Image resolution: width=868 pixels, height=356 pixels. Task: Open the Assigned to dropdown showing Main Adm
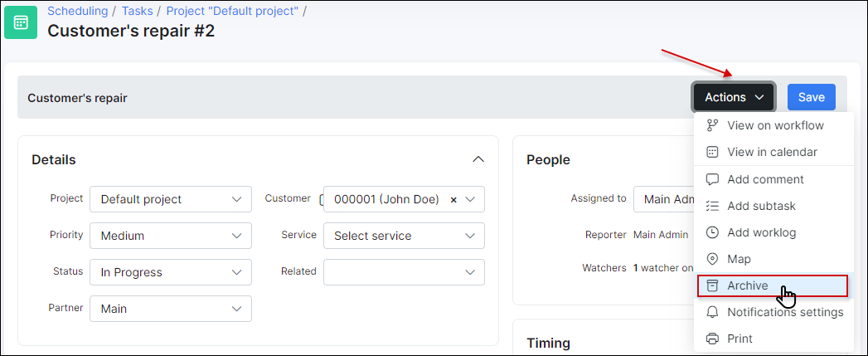coord(664,199)
